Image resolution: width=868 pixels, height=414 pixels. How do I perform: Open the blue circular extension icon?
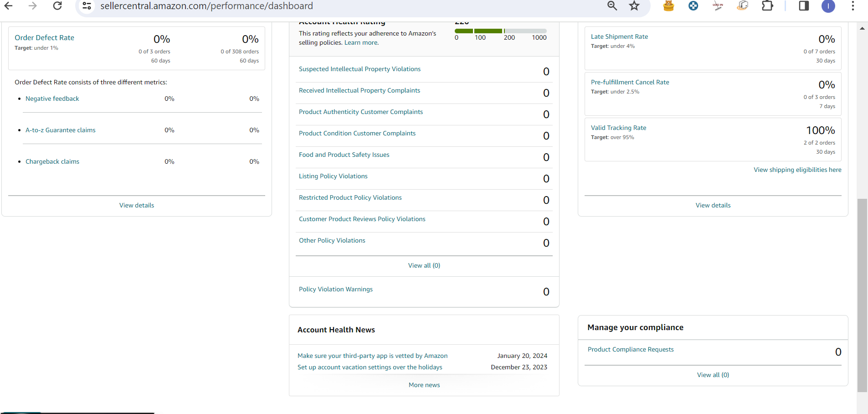693,6
